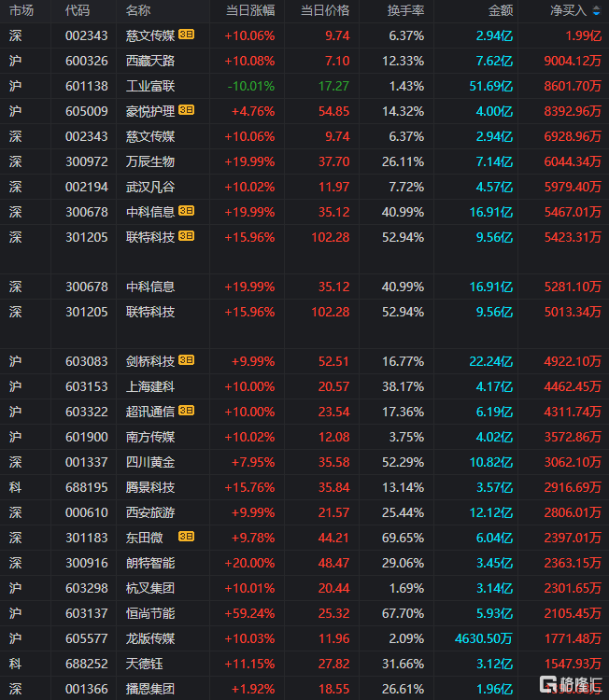
Task: Open stock 武汉凡谷
Action: click(x=150, y=187)
